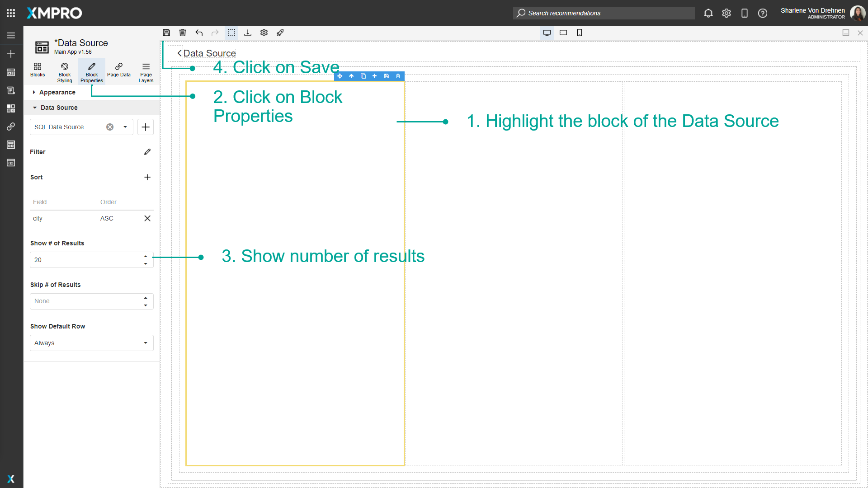Toggle mobile preview mode

[x=580, y=33]
